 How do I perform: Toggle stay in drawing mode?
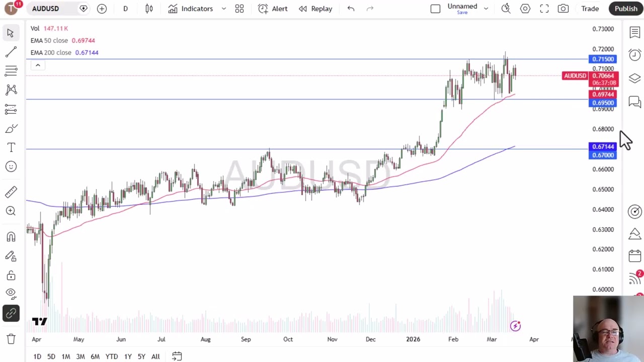pyautogui.click(x=11, y=256)
